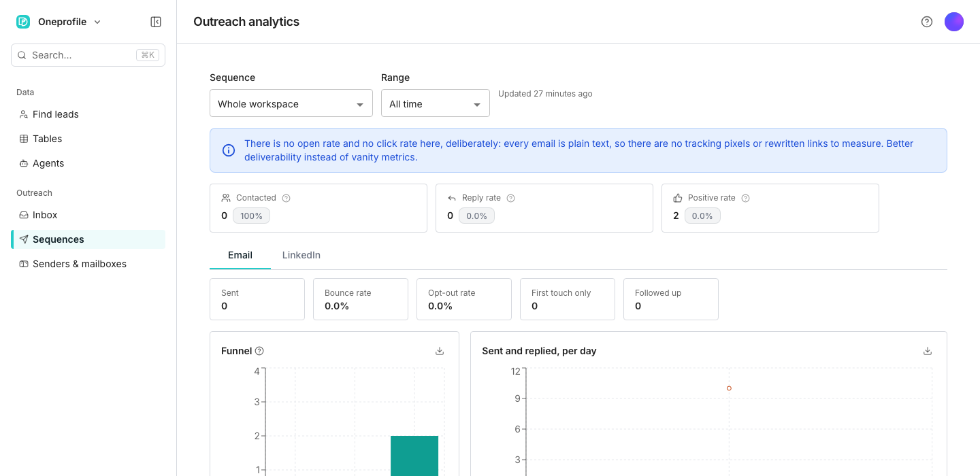Click the ⌘K shortcut badge
The height and width of the screenshot is (476, 980).
[148, 55]
